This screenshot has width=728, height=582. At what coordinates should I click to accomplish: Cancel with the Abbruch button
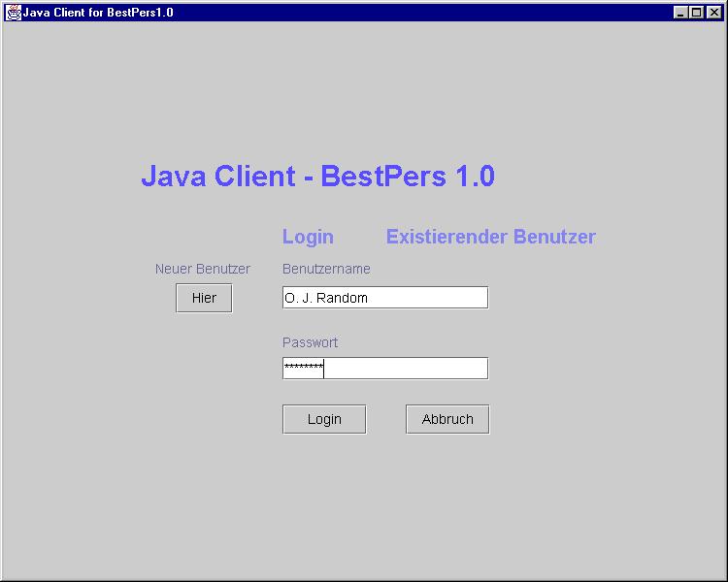point(447,419)
